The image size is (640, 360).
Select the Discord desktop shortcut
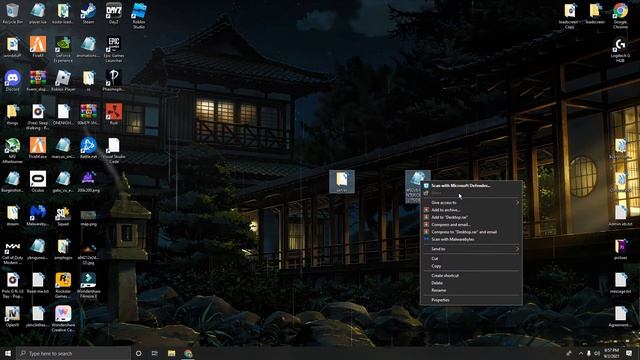tap(12, 80)
